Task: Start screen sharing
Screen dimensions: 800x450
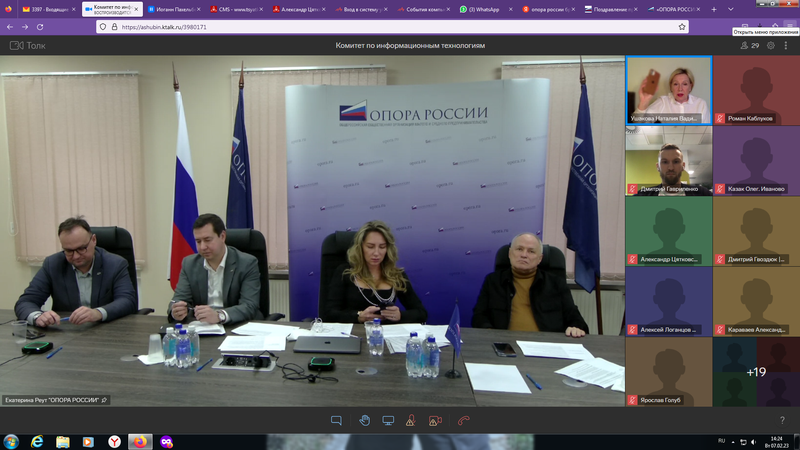Action: click(388, 421)
